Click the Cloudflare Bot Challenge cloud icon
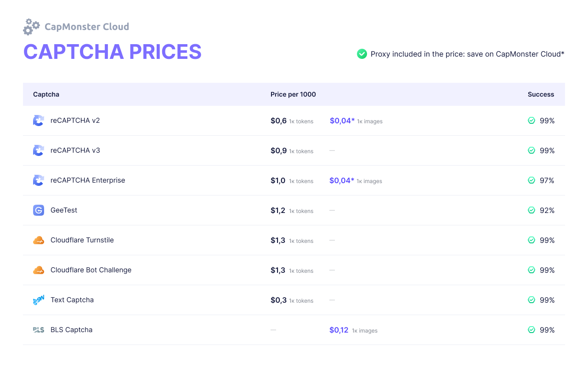This screenshot has width=588, height=368. [x=39, y=270]
